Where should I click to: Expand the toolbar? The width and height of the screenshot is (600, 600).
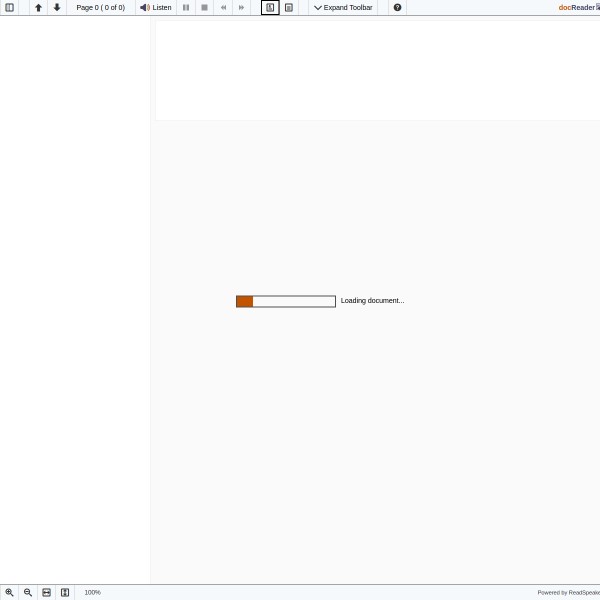point(343,7)
